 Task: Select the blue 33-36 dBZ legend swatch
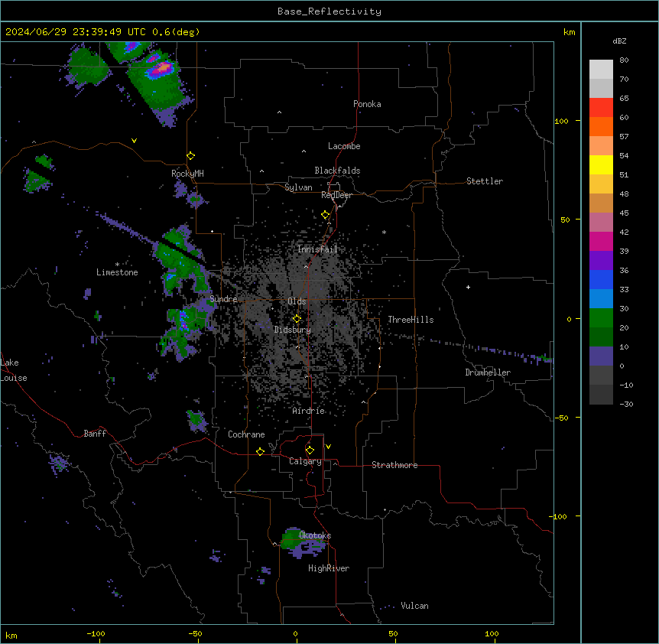coord(601,279)
